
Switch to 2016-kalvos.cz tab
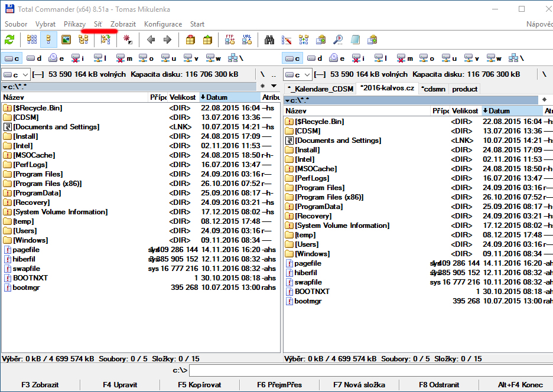click(387, 88)
